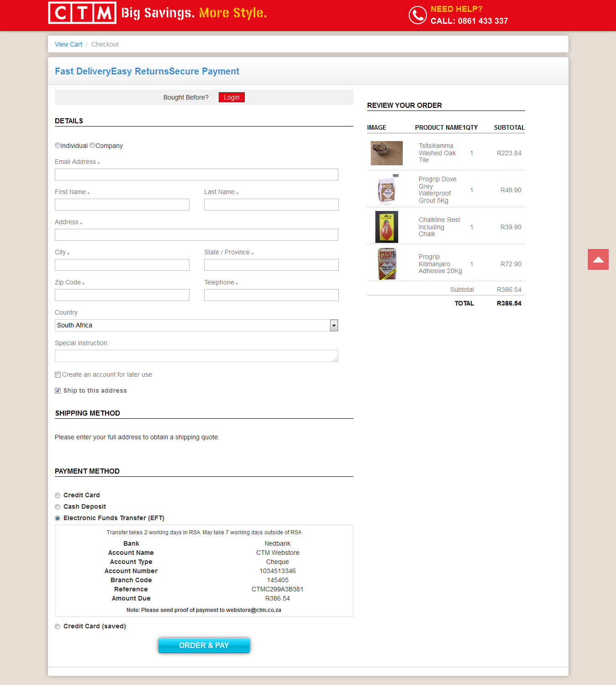This screenshot has height=685, width=616.
Task: Click the R223.84 subtotal for the tile
Action: pyautogui.click(x=509, y=153)
